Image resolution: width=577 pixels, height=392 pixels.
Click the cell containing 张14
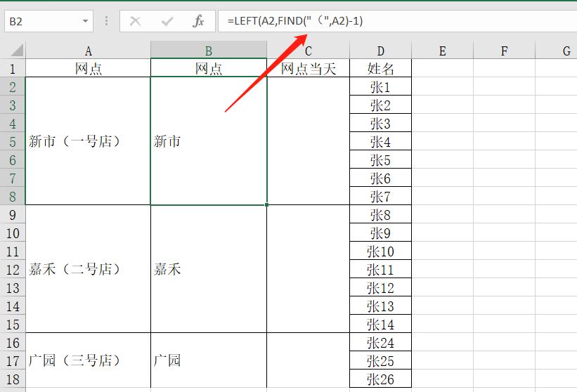[x=380, y=324]
